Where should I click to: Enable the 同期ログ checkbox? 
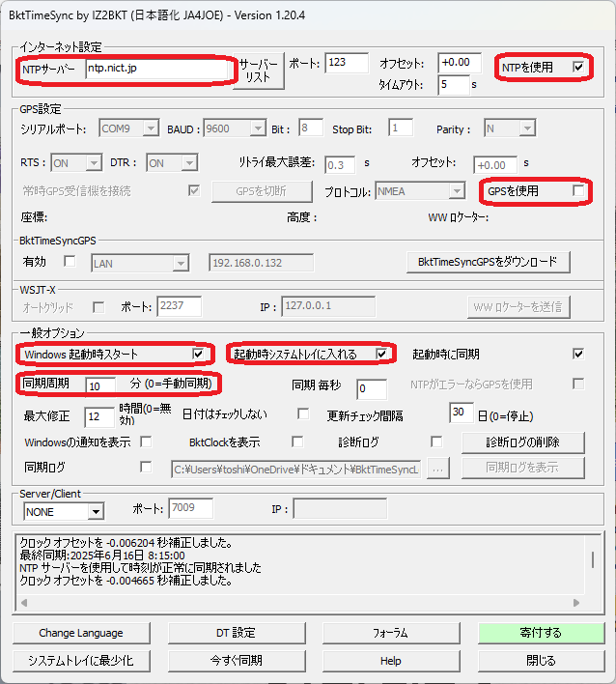[x=146, y=468]
